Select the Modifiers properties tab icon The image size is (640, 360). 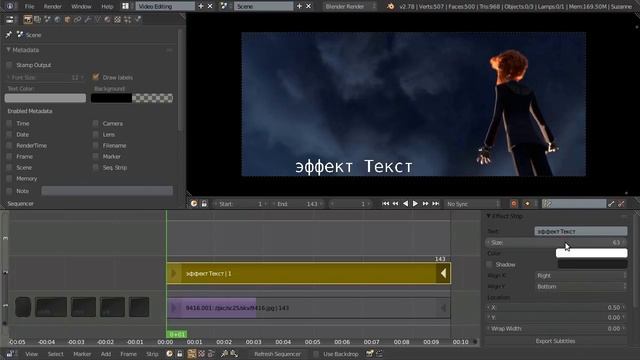(87, 19)
